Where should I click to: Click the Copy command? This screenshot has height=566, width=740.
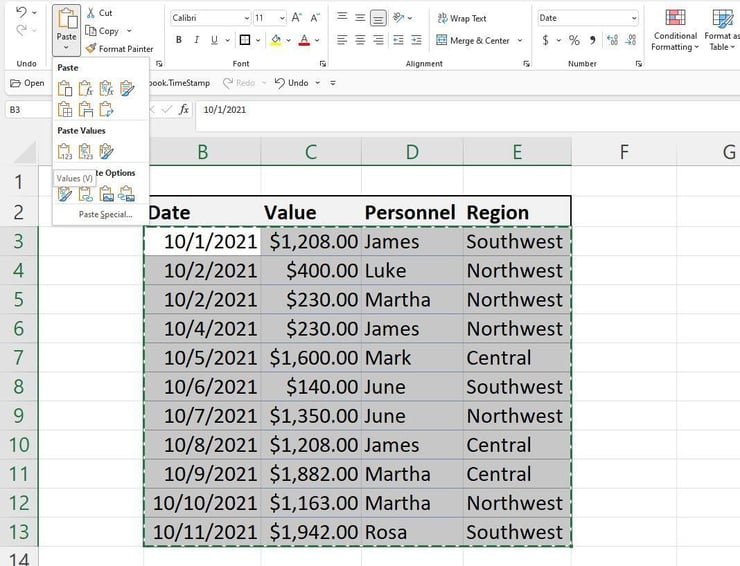(102, 31)
